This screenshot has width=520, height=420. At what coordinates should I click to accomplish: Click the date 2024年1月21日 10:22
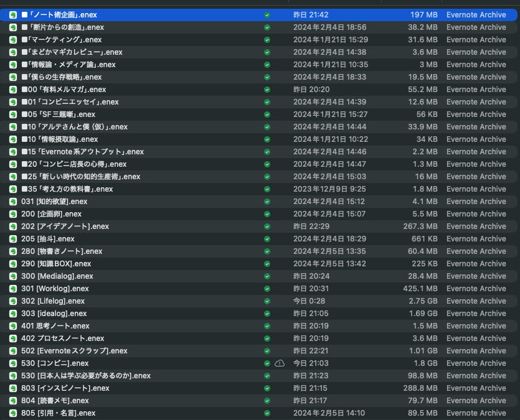pyautogui.click(x=331, y=139)
